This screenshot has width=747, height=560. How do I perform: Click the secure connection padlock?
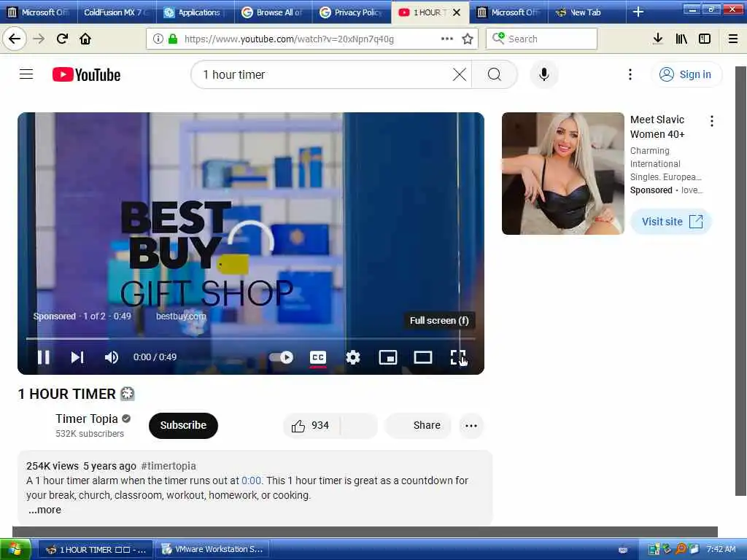173,39
